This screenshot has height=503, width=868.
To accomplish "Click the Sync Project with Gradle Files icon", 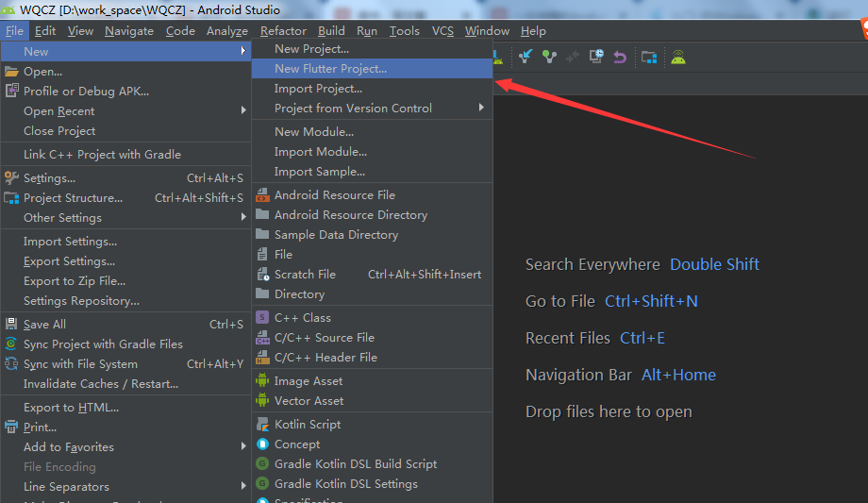I will coord(11,344).
